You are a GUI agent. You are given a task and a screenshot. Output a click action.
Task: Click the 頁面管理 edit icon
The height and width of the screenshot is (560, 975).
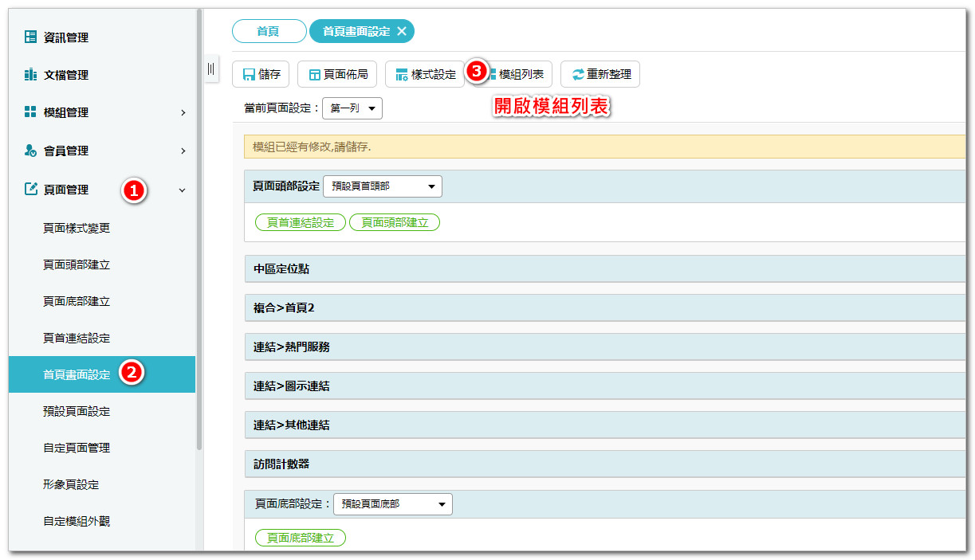point(30,190)
